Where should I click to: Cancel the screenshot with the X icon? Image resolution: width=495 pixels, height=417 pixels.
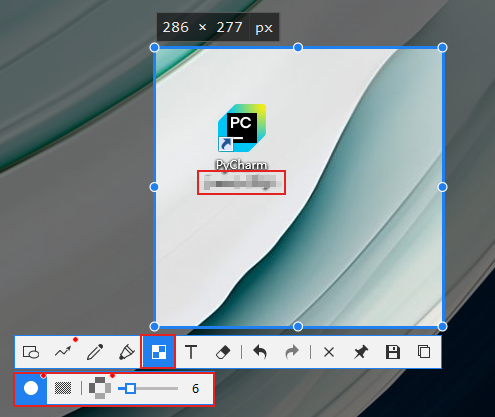(329, 352)
